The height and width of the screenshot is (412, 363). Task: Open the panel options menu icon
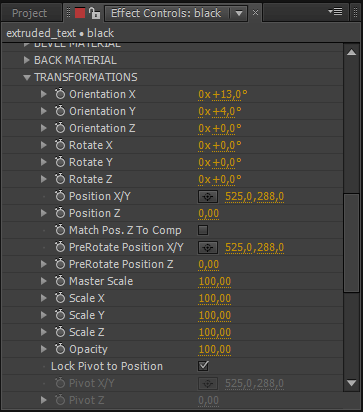coord(336,12)
